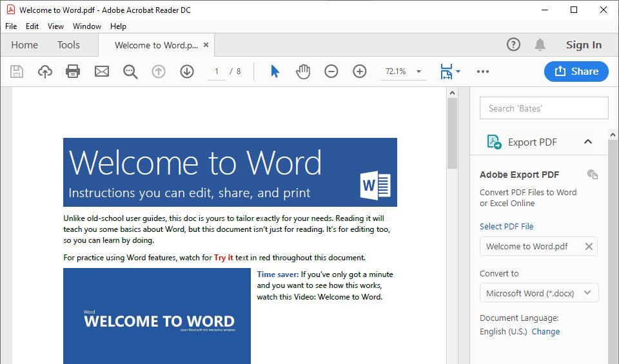The height and width of the screenshot is (364, 619).
Task: Open Help question mark icon
Action: (514, 44)
